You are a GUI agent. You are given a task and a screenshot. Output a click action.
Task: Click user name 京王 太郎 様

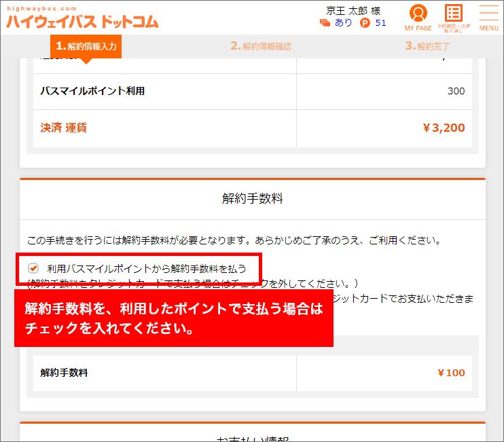[353, 11]
